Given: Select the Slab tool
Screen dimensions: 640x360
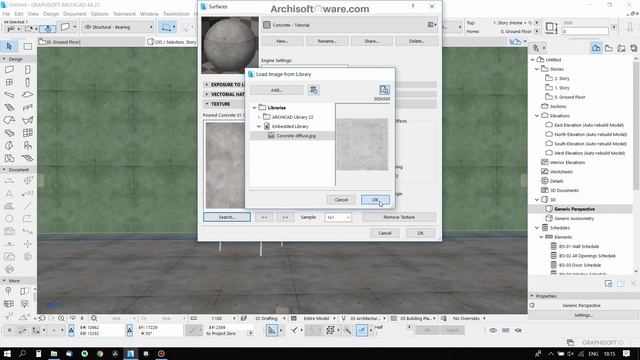Looking at the screenshot, I should 27,95.
